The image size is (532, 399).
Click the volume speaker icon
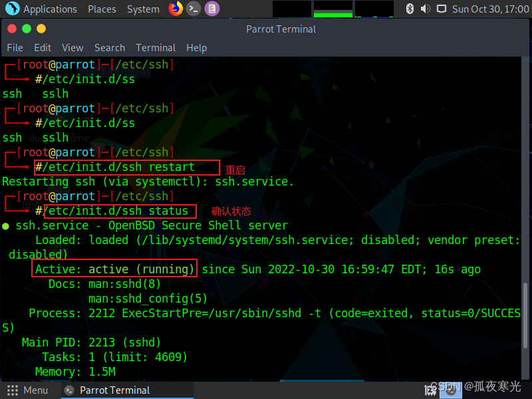424,9
